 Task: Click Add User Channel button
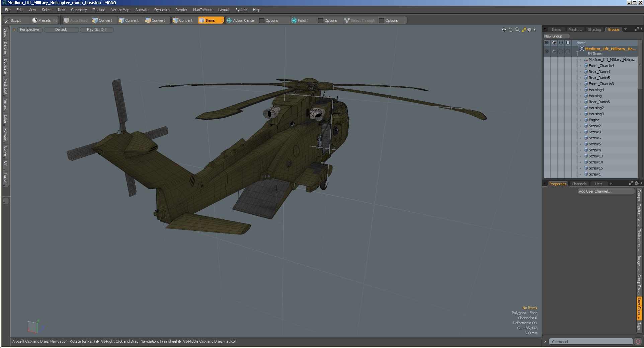(606, 191)
